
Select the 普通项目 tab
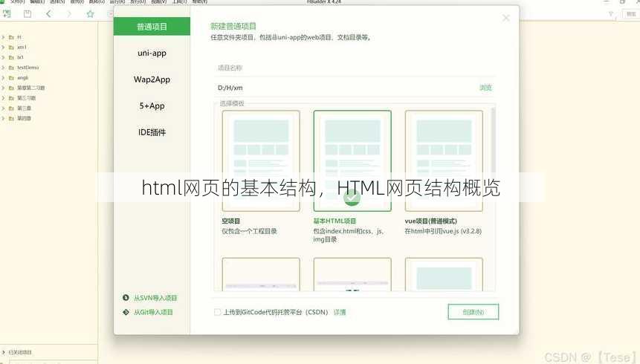point(152,27)
